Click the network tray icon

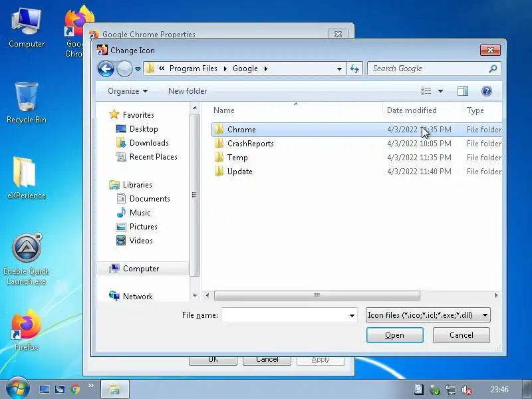point(451,390)
